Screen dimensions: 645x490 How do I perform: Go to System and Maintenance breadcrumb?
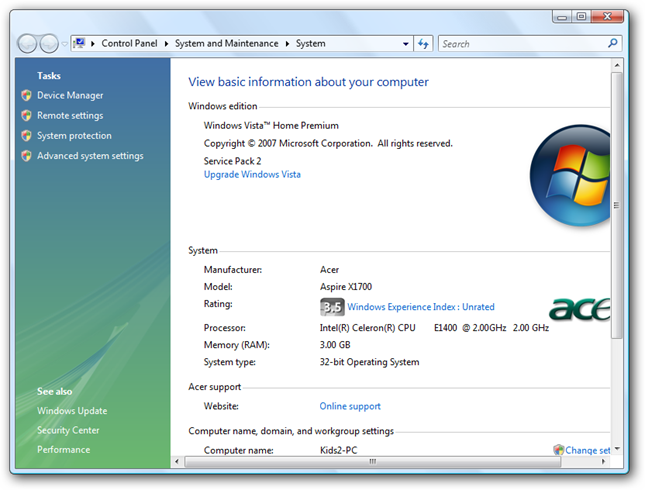226,44
